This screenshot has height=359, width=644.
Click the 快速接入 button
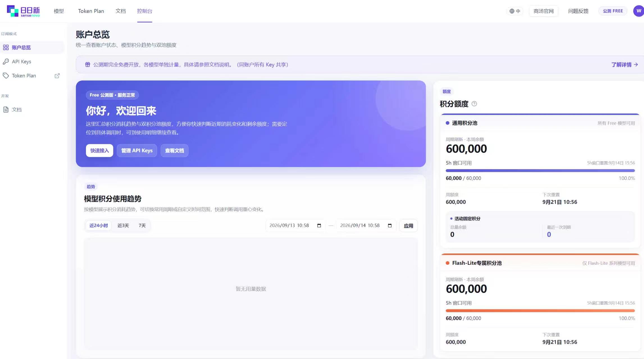pos(99,151)
